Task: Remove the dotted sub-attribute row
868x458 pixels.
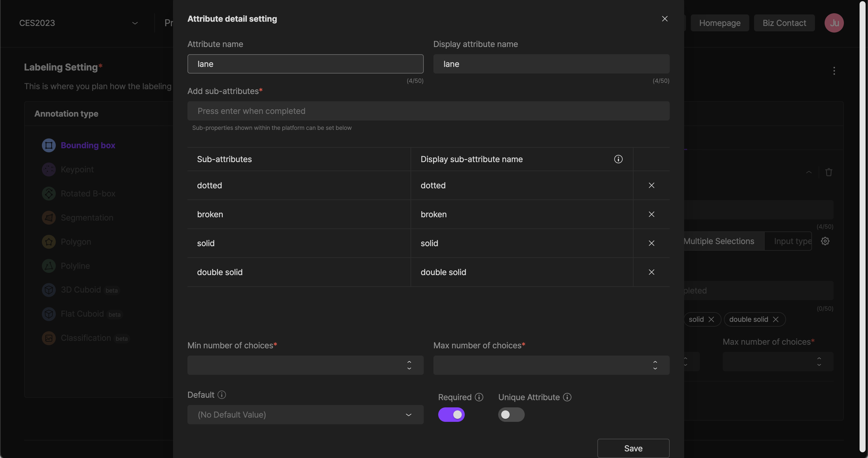Action: click(x=651, y=186)
